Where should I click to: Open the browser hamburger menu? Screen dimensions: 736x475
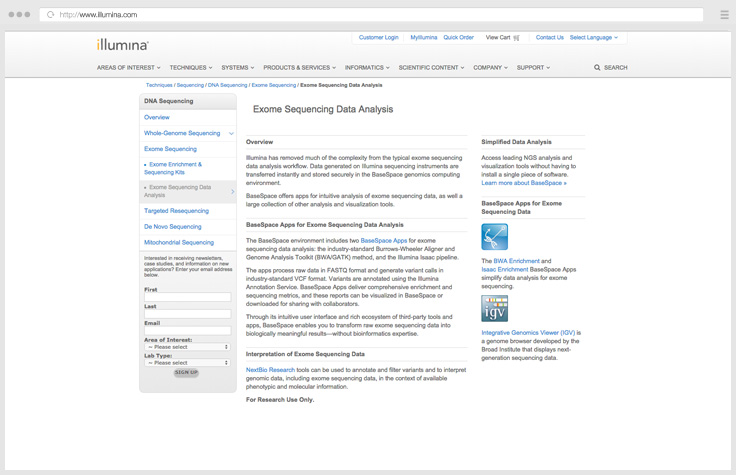[x=724, y=15]
